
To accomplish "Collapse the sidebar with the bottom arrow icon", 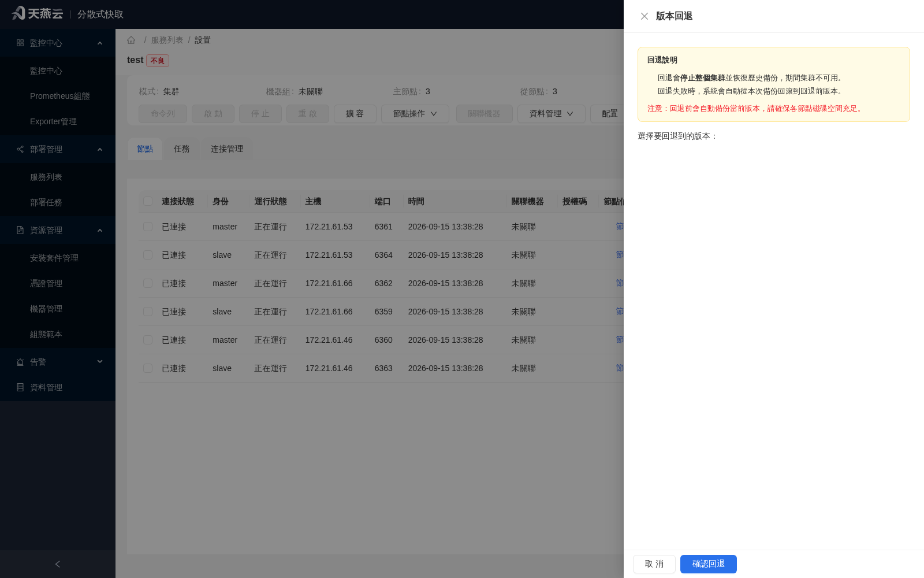I will coord(57,564).
